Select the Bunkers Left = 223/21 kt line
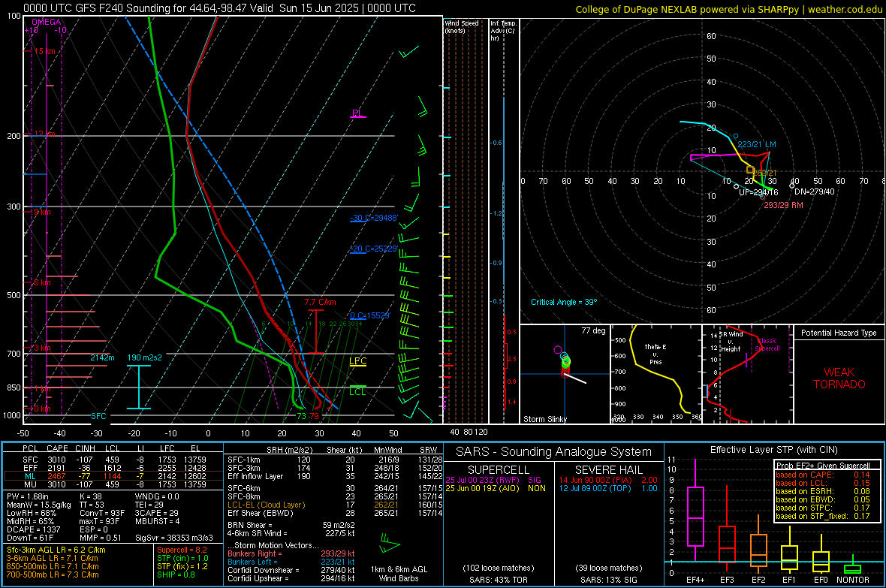Screen dimensions: 886x588 [x=291, y=562]
